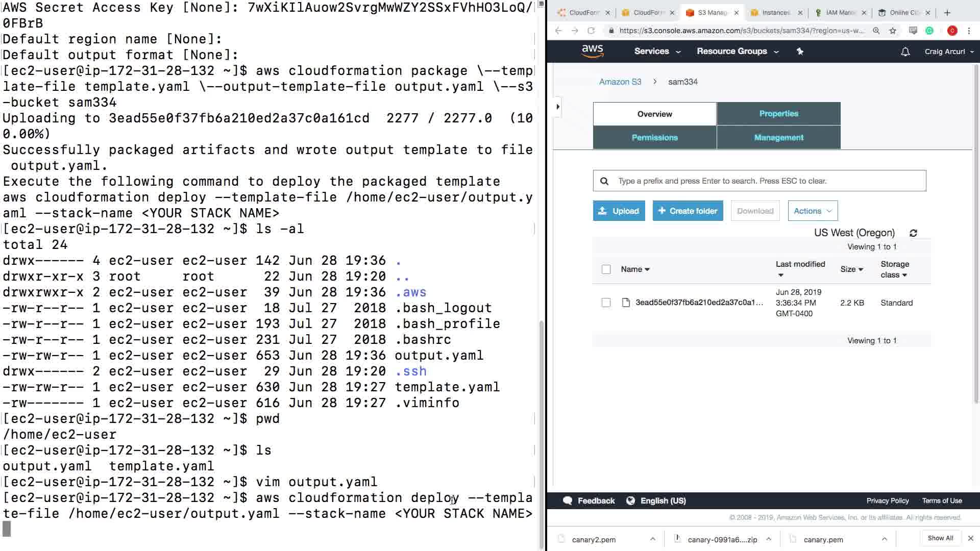This screenshot has width=980, height=551.
Task: Click the browser zoom magnifier icon
Action: [876, 31]
